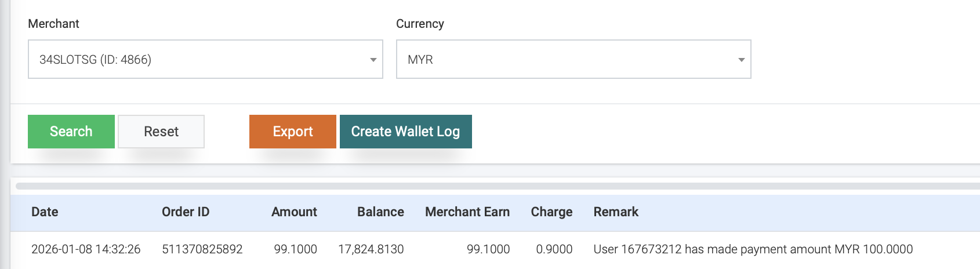Click the Remark column header

[616, 212]
